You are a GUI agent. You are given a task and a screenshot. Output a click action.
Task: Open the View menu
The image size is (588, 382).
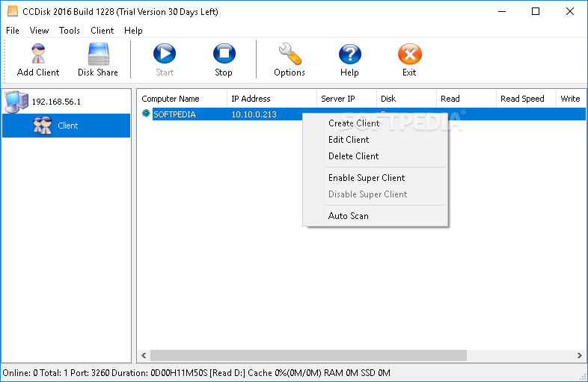(x=39, y=31)
